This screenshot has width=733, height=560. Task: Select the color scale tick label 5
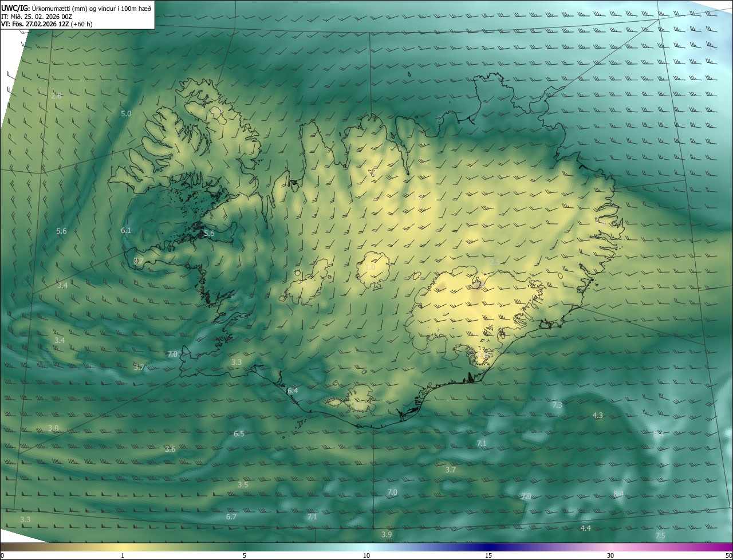pyautogui.click(x=245, y=555)
